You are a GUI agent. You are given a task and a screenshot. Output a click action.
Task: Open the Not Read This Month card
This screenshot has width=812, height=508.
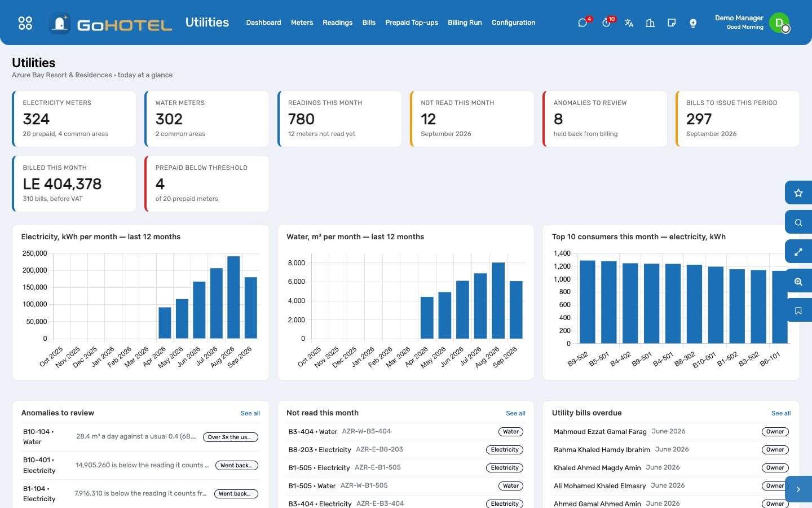point(473,119)
